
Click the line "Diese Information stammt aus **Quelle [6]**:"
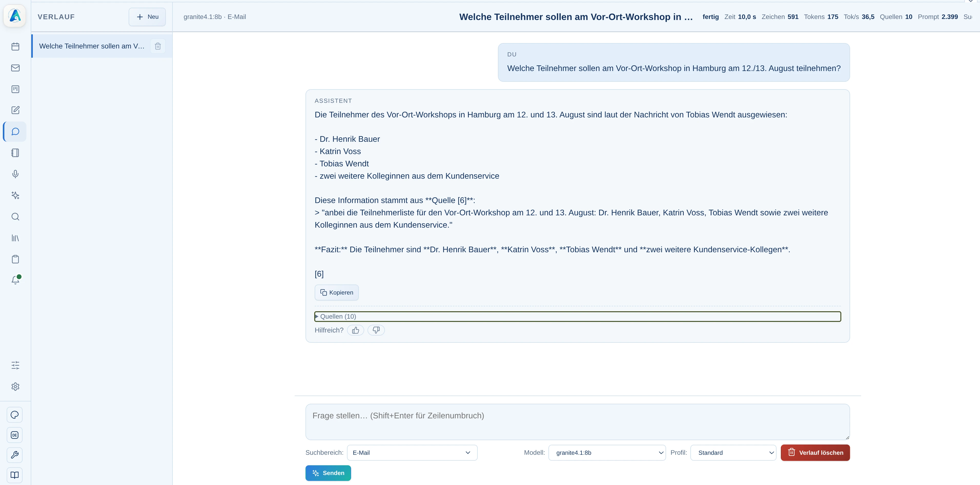click(x=395, y=200)
